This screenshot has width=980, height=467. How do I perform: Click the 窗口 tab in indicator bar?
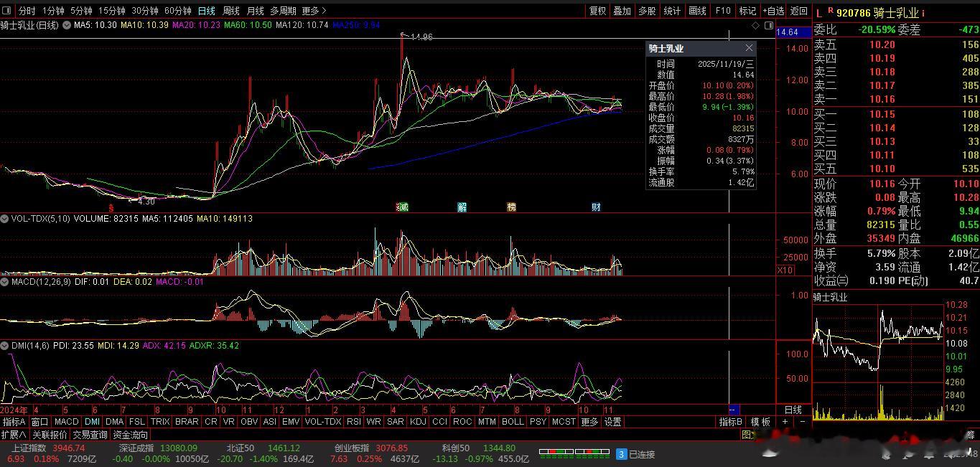coord(40,422)
